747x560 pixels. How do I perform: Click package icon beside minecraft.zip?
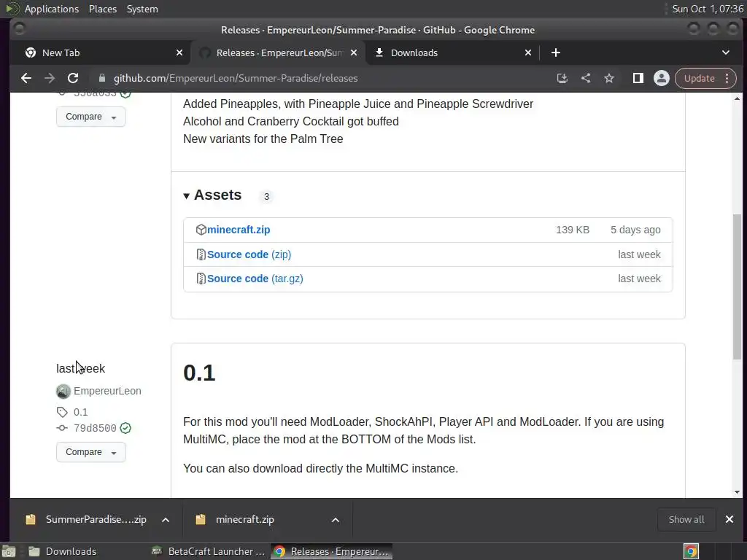point(201,230)
